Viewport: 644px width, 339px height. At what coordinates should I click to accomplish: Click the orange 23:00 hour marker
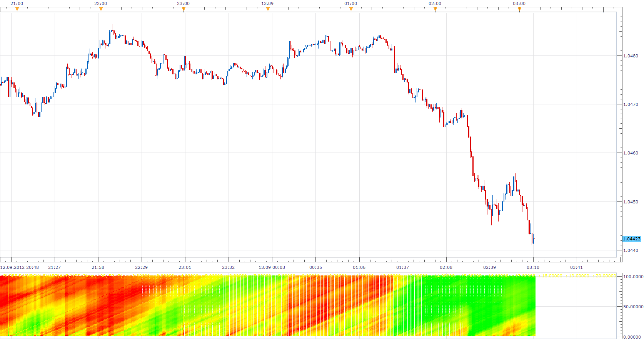click(184, 10)
